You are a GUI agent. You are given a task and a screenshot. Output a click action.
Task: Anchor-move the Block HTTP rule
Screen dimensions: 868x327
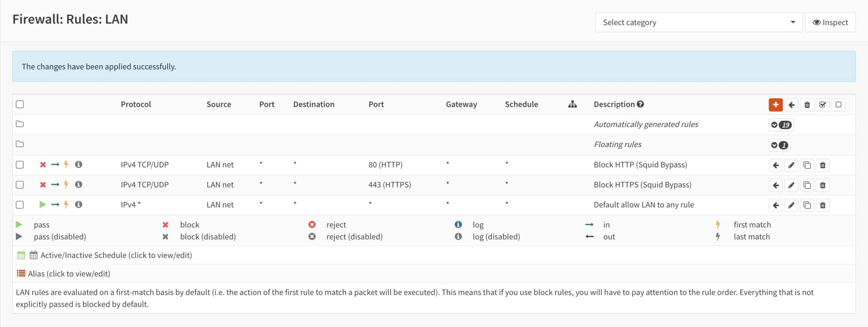(776, 165)
